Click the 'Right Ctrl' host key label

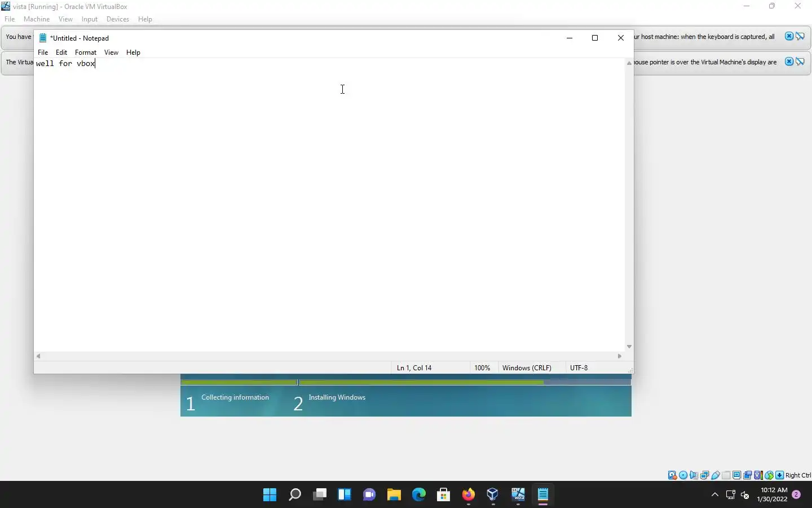[798, 475]
